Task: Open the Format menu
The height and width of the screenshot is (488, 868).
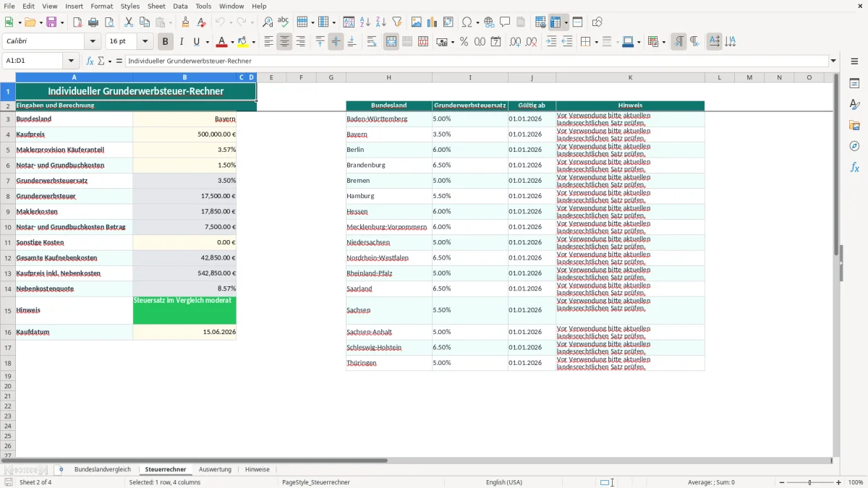Action: 101,6
